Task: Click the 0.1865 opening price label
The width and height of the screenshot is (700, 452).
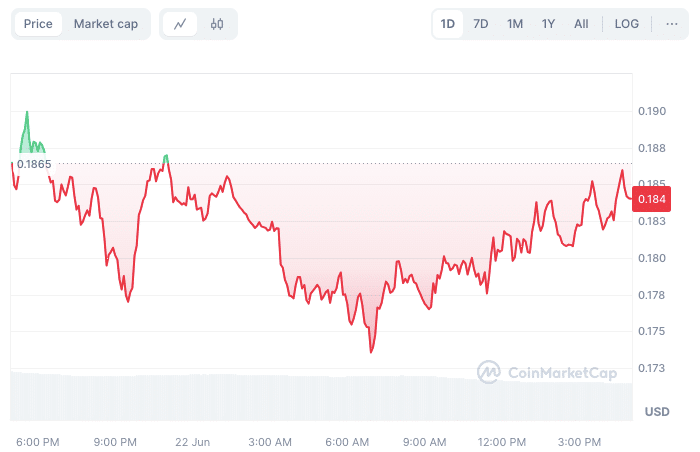Action: coord(34,164)
